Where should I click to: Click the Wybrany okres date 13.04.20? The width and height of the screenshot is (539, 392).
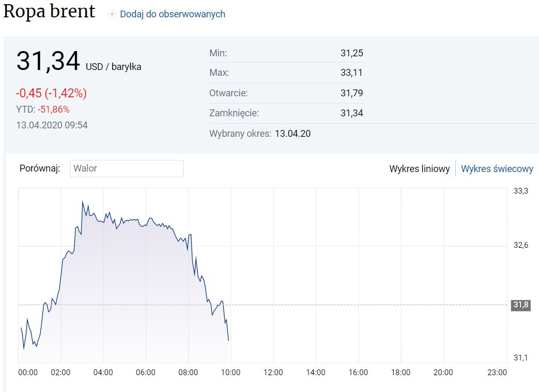click(293, 134)
